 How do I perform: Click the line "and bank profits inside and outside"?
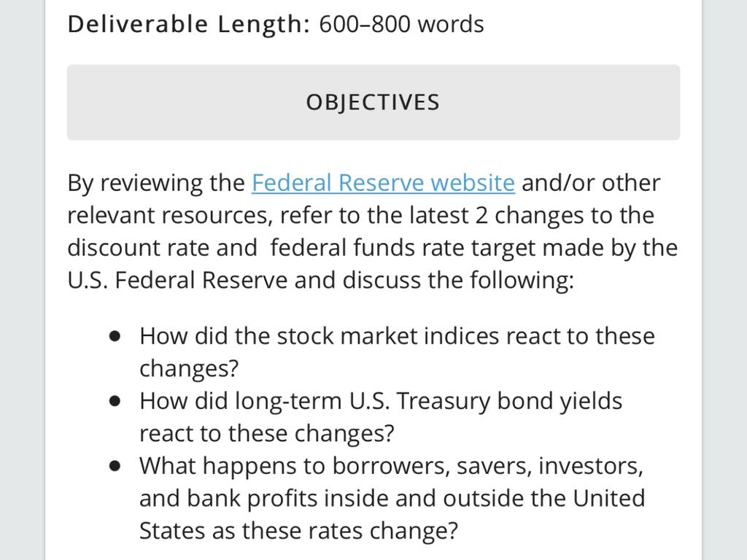392,498
